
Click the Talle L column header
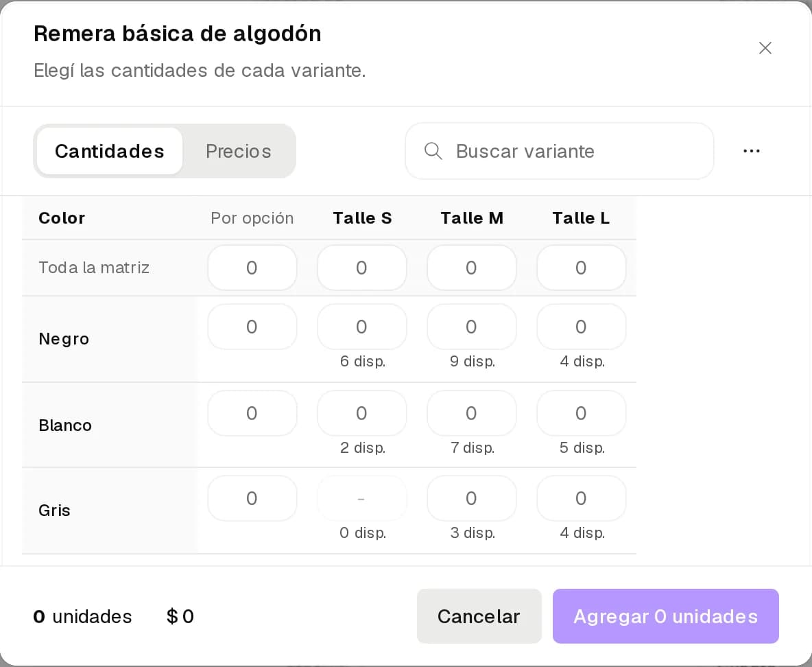pyautogui.click(x=581, y=218)
